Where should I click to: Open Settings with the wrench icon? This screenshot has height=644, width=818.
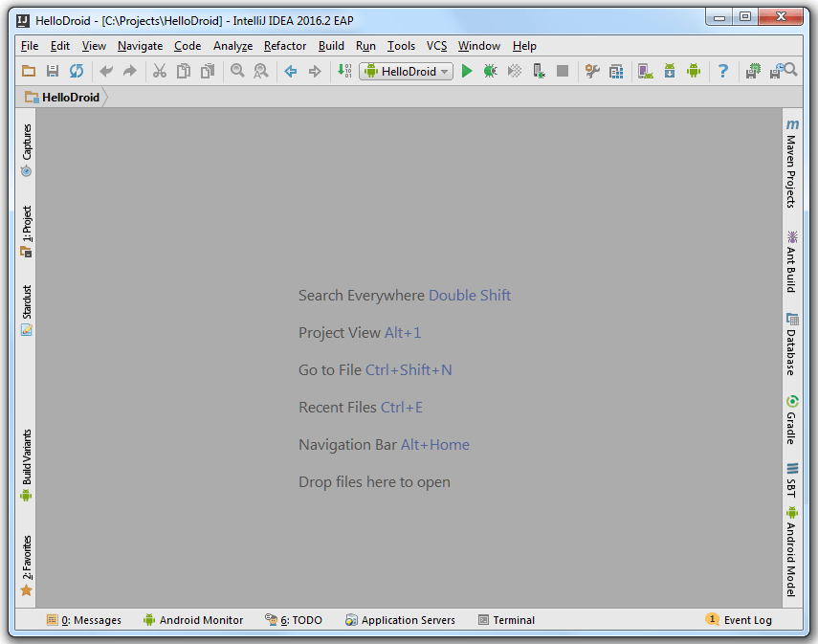coord(592,71)
